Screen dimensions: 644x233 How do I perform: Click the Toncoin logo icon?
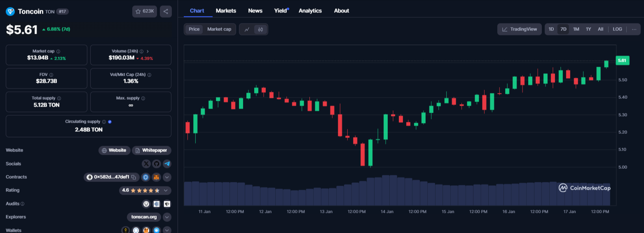pyautogui.click(x=10, y=12)
